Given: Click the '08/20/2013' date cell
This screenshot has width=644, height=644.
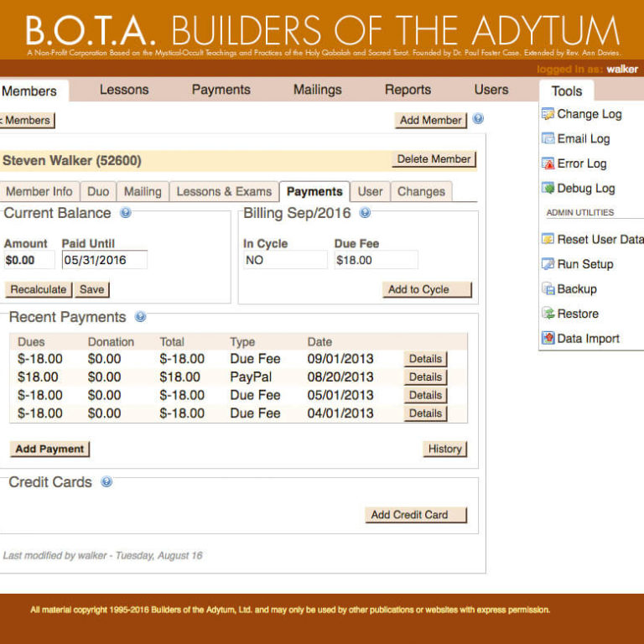Looking at the screenshot, I should click(x=340, y=377).
